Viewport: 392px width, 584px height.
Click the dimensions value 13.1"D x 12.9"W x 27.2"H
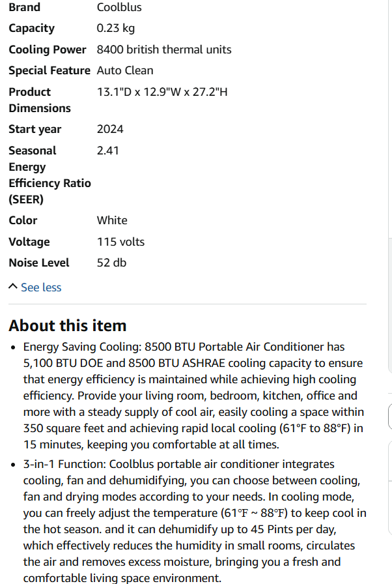coord(162,92)
